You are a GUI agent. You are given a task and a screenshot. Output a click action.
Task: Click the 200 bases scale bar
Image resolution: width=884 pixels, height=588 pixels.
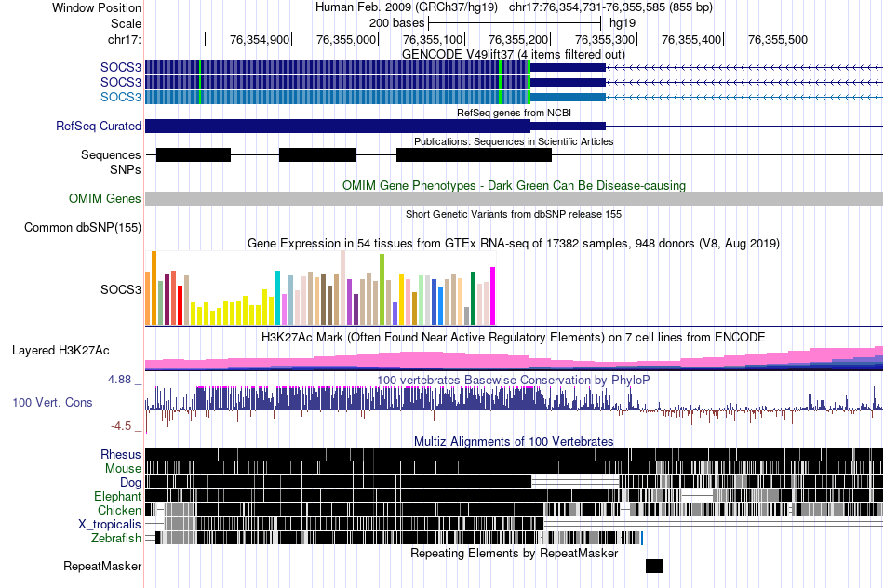point(515,23)
